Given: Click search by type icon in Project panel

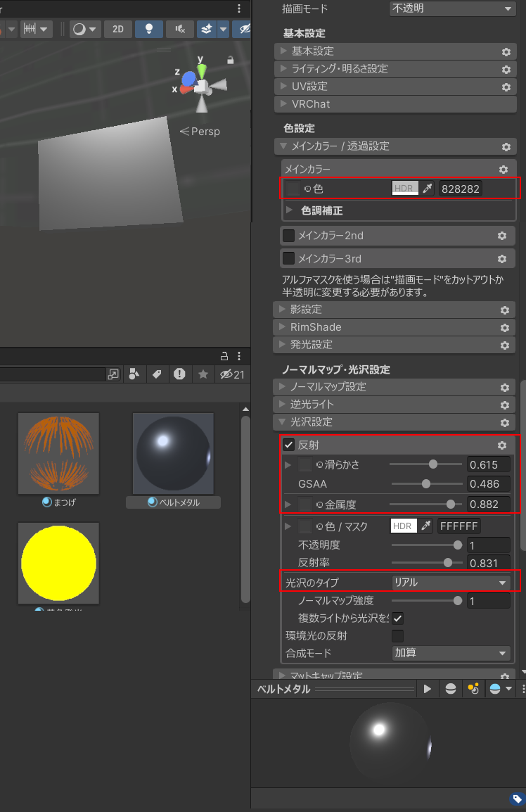Looking at the screenshot, I should 134,374.
